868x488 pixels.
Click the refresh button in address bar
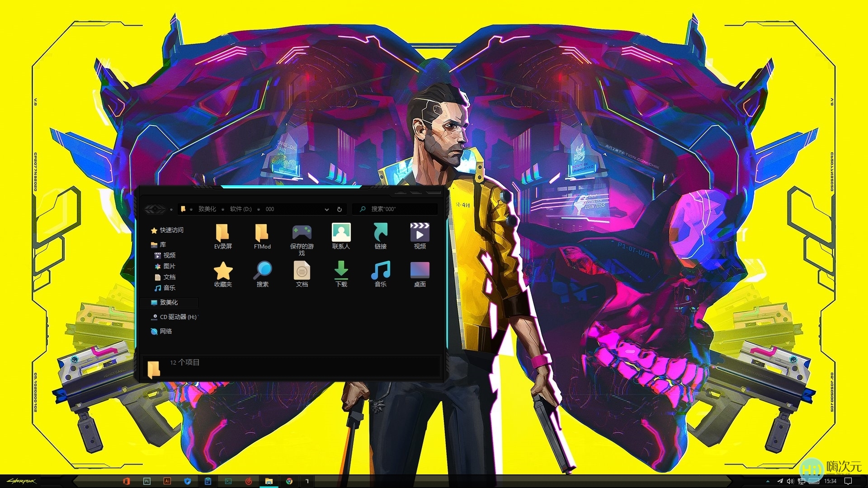(x=339, y=209)
